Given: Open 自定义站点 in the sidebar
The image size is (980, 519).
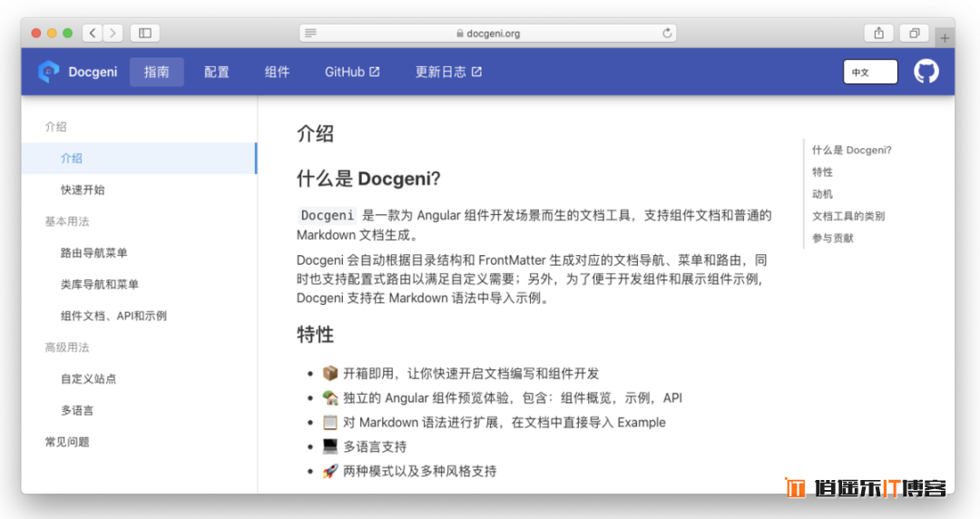Looking at the screenshot, I should click(88, 378).
